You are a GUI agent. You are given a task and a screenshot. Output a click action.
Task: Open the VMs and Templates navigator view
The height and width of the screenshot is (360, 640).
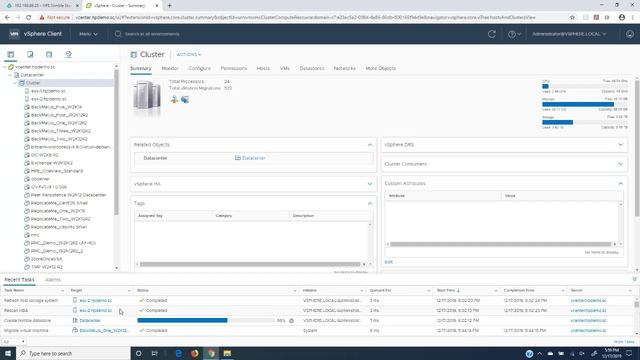point(30,54)
